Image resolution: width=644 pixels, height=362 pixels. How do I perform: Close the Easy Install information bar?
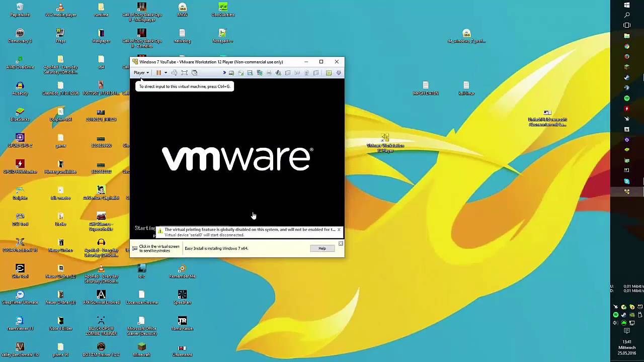click(341, 243)
